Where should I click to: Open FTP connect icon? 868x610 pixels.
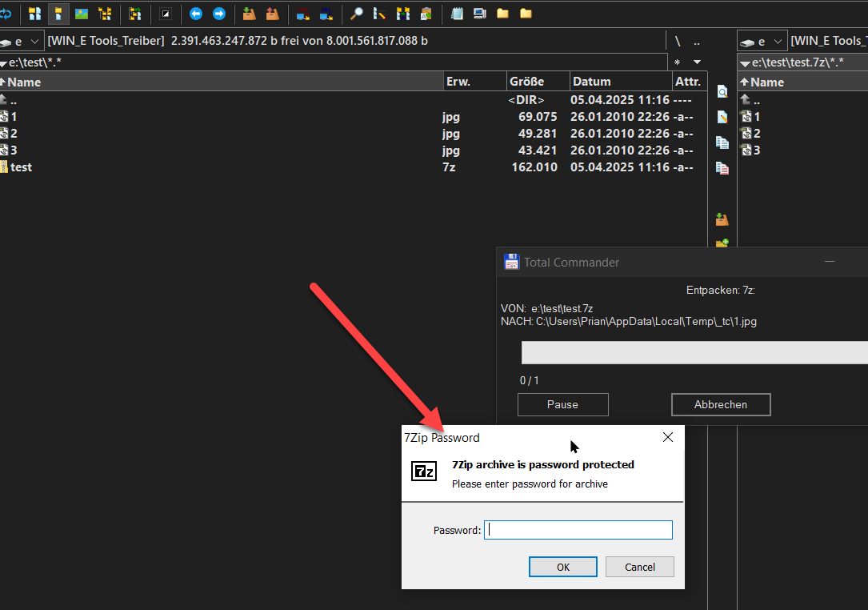coord(303,14)
